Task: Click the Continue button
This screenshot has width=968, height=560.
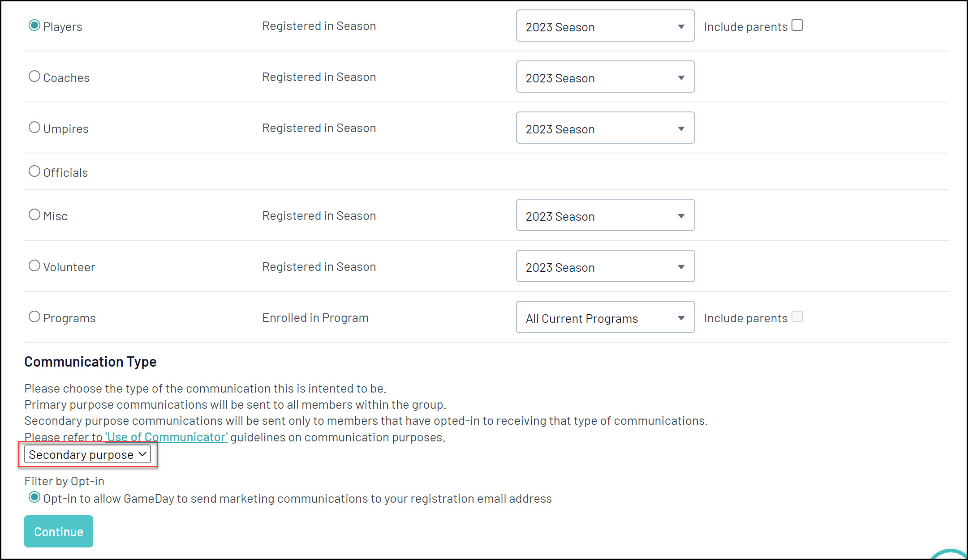Action: point(59,531)
